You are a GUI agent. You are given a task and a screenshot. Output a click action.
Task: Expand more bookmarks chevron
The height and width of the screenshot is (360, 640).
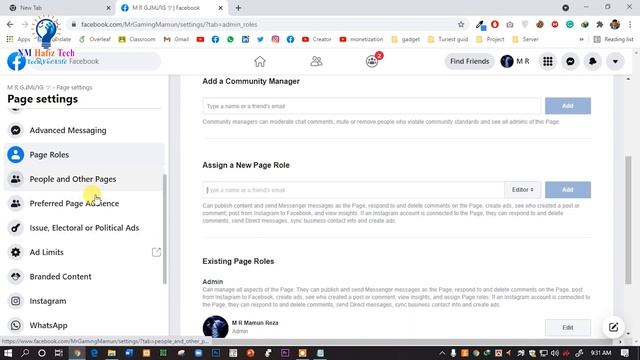[581, 39]
